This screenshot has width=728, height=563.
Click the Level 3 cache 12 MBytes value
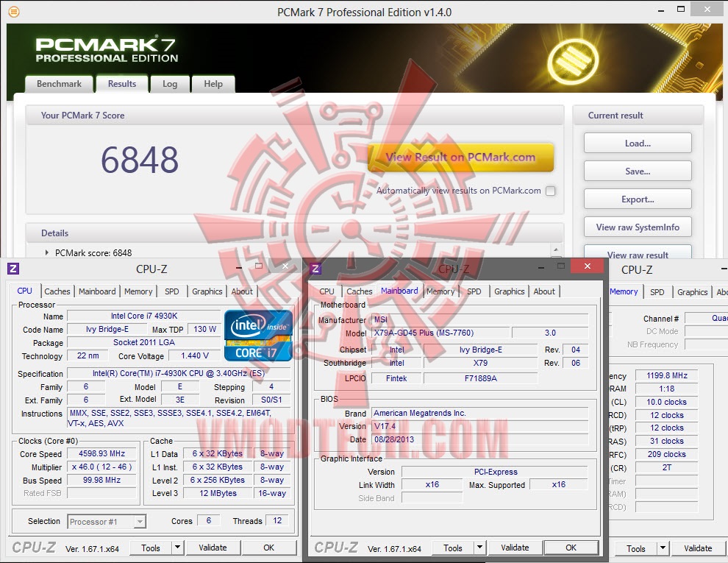218,493
